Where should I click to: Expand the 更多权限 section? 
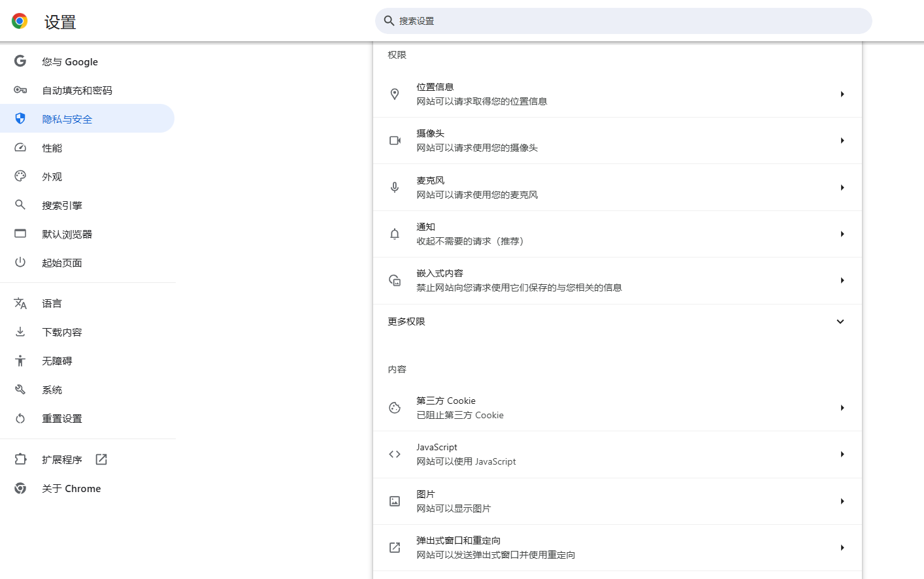tap(840, 322)
